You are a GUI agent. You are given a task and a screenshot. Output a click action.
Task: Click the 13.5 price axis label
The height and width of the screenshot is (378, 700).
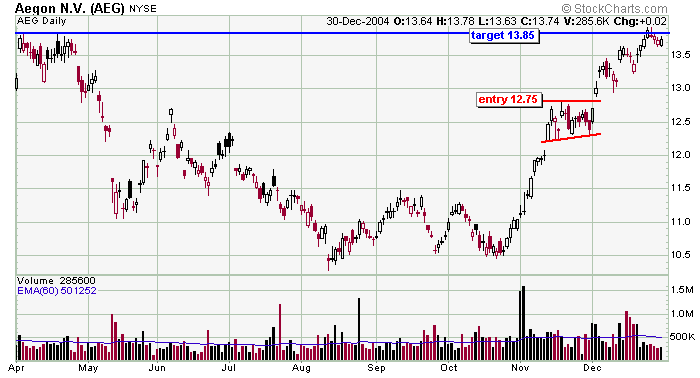(x=681, y=55)
